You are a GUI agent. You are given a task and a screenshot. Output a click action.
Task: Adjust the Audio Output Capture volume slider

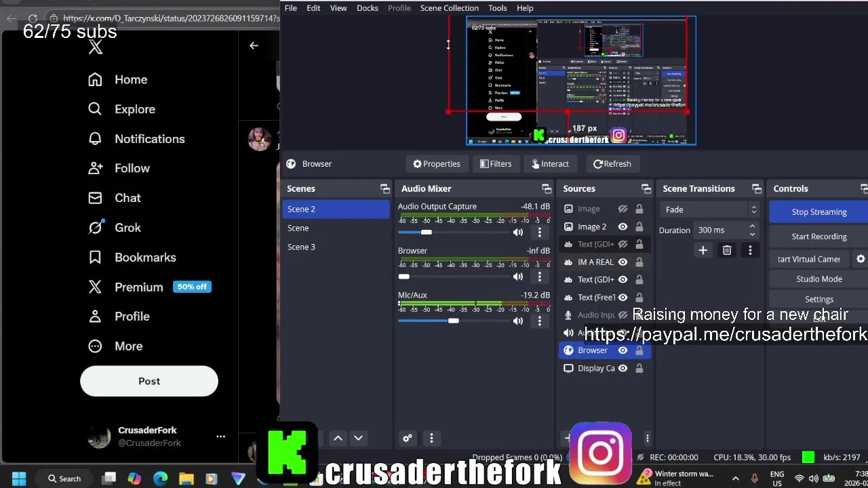tap(426, 232)
